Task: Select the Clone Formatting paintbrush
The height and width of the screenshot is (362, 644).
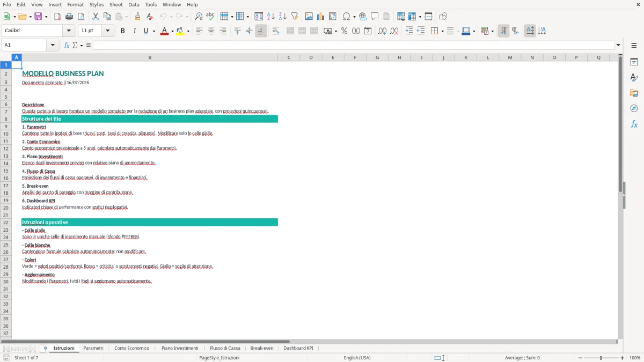Action: [x=138, y=17]
